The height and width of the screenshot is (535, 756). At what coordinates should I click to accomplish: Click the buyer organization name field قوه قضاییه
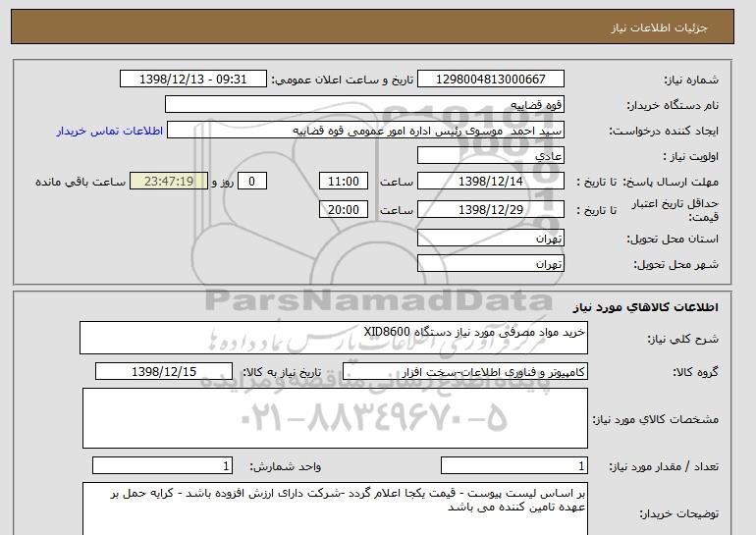point(364,105)
